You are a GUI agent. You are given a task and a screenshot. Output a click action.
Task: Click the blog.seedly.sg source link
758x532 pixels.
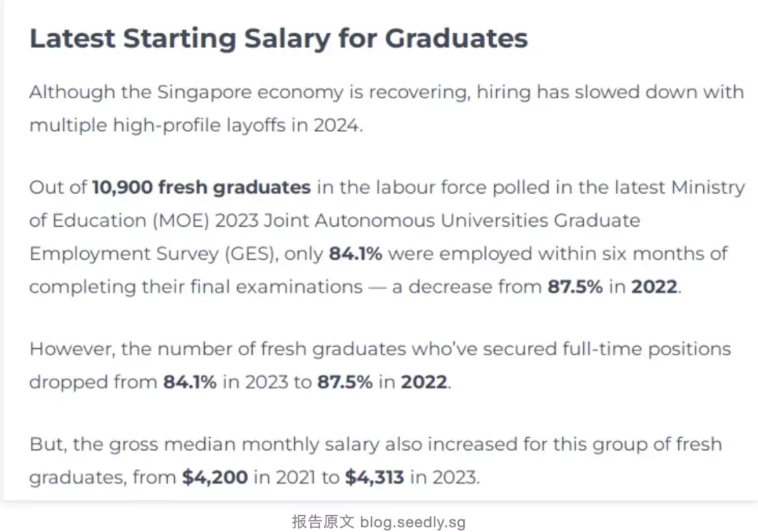coord(413,522)
